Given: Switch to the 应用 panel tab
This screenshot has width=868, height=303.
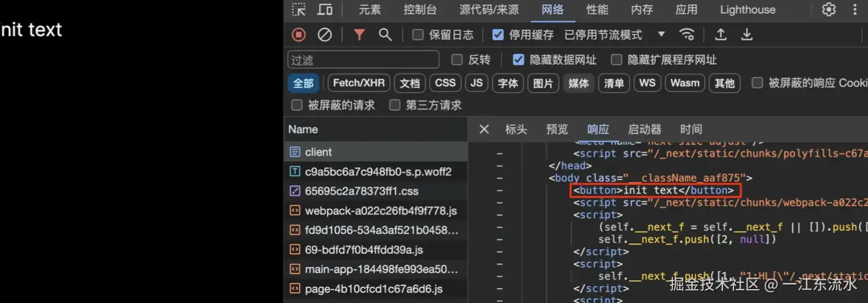Looking at the screenshot, I should click(x=686, y=10).
